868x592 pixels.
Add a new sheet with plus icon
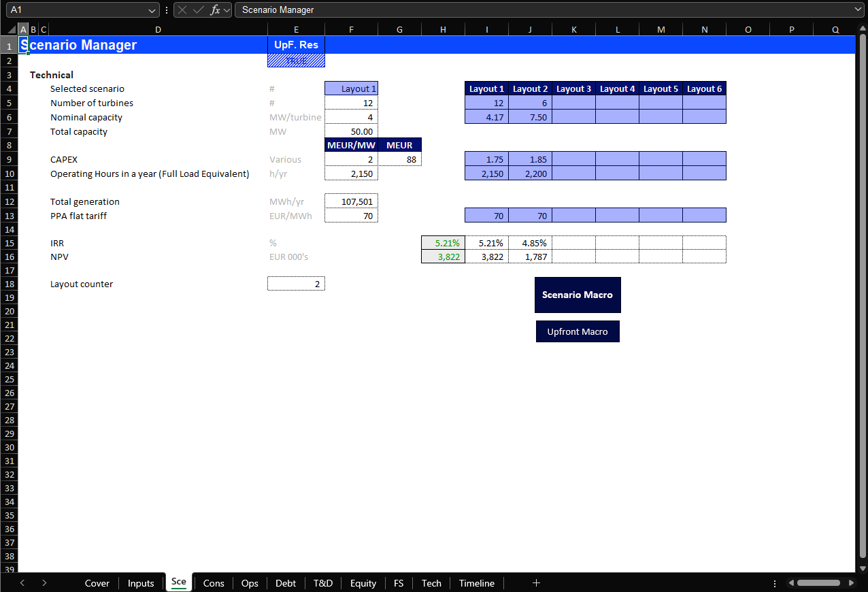pyautogui.click(x=536, y=582)
